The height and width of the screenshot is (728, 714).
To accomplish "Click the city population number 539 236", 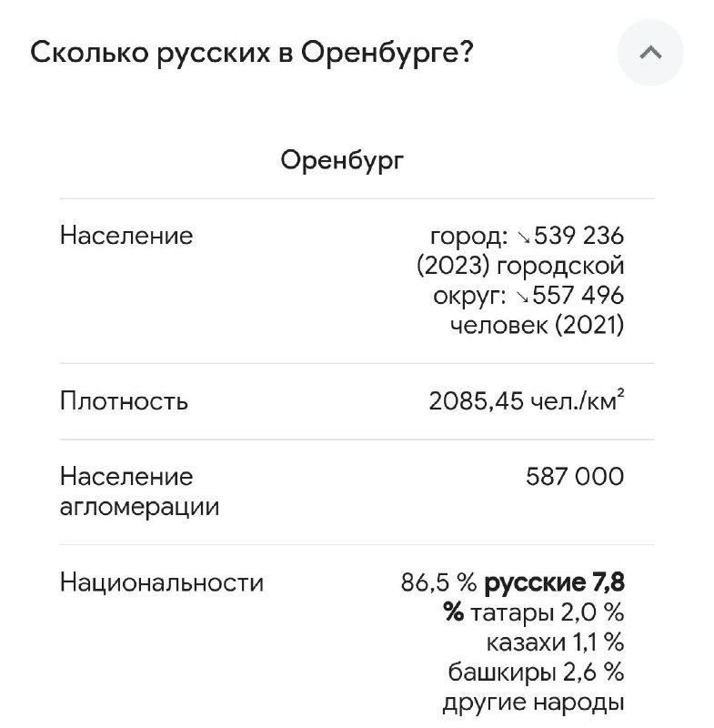I will coord(578,236).
